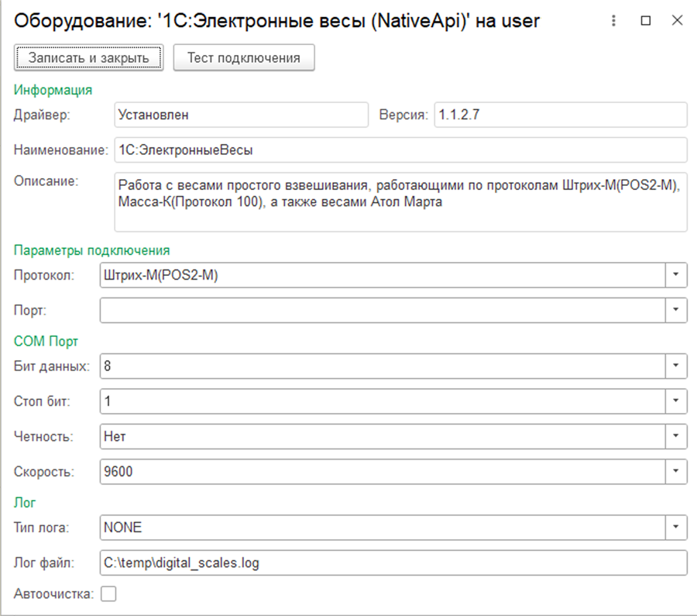Viewport: 697px width, 616px height.
Task: Click the 'Бит данных:' label text
Action: (x=52, y=366)
